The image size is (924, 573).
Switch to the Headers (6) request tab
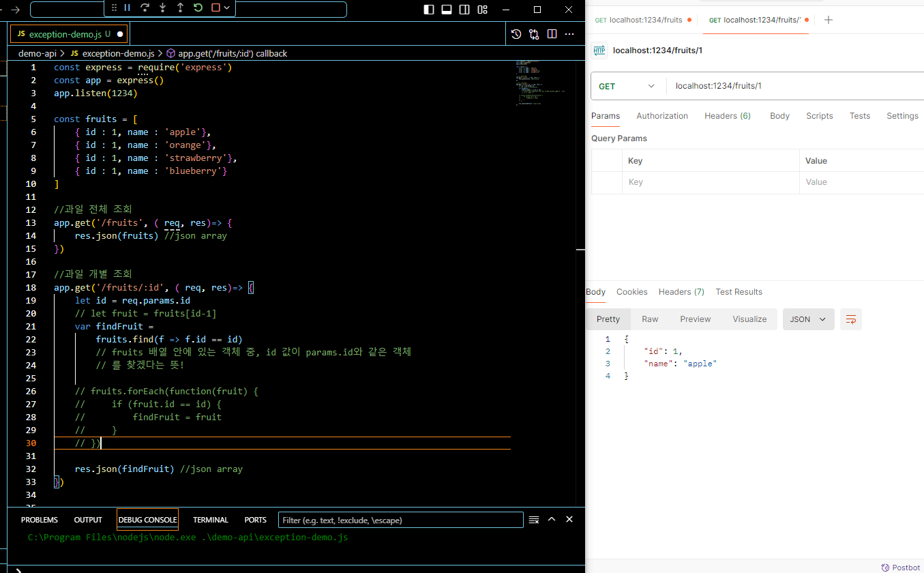click(728, 116)
